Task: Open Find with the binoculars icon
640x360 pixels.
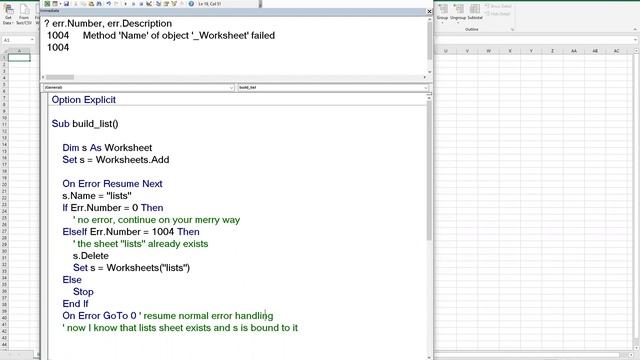Action: 99,4
